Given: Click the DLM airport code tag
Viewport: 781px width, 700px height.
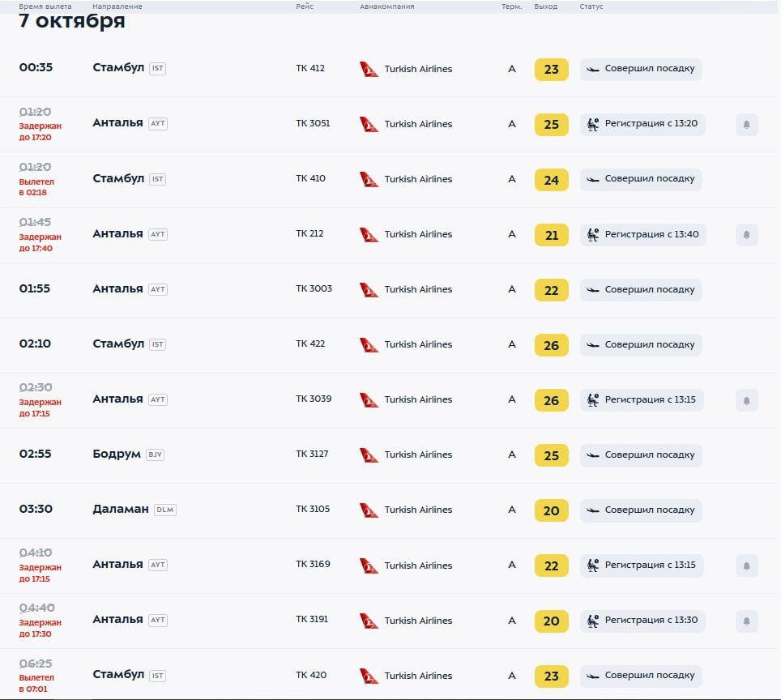Looking at the screenshot, I should click(165, 510).
